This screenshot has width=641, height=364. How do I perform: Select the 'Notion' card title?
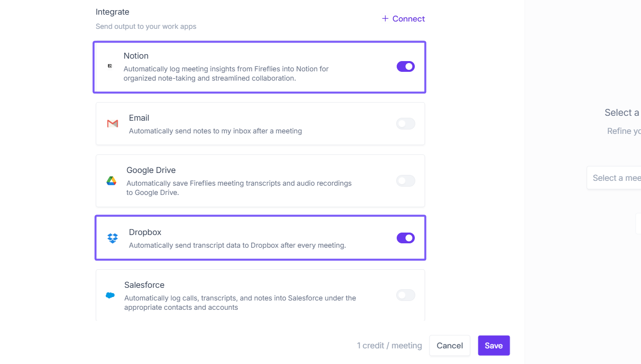pyautogui.click(x=136, y=56)
